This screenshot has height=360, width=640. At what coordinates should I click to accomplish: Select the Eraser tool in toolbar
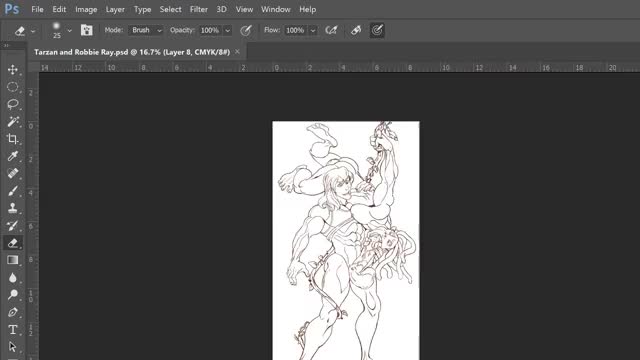(x=13, y=243)
